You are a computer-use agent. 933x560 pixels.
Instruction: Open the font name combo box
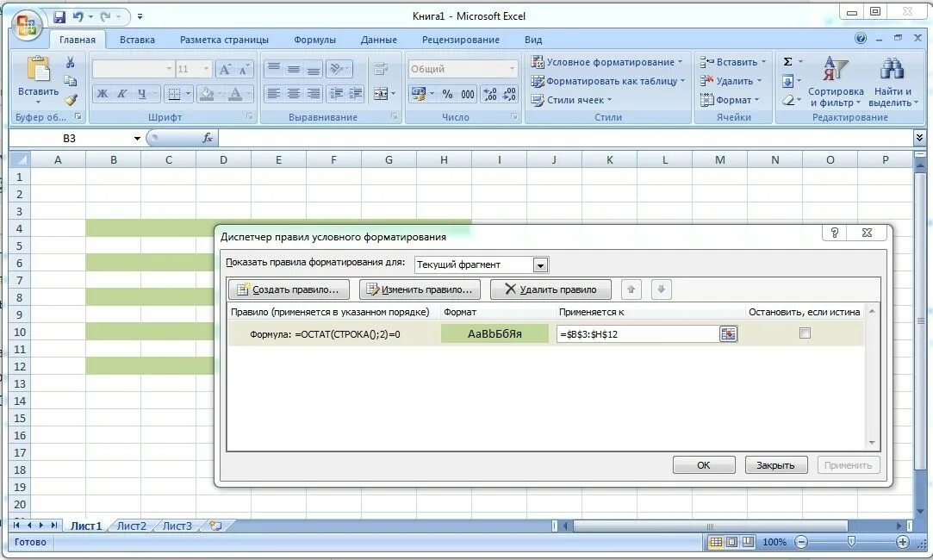(169, 69)
